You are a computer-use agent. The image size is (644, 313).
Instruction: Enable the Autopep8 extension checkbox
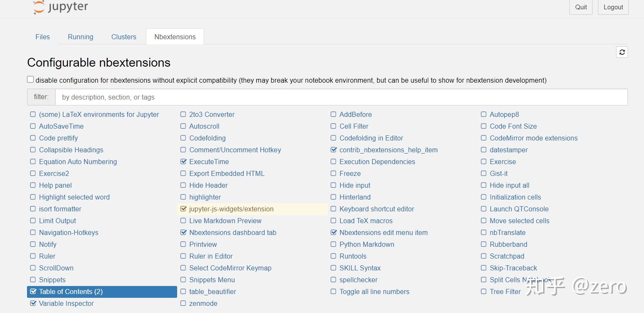pos(484,114)
